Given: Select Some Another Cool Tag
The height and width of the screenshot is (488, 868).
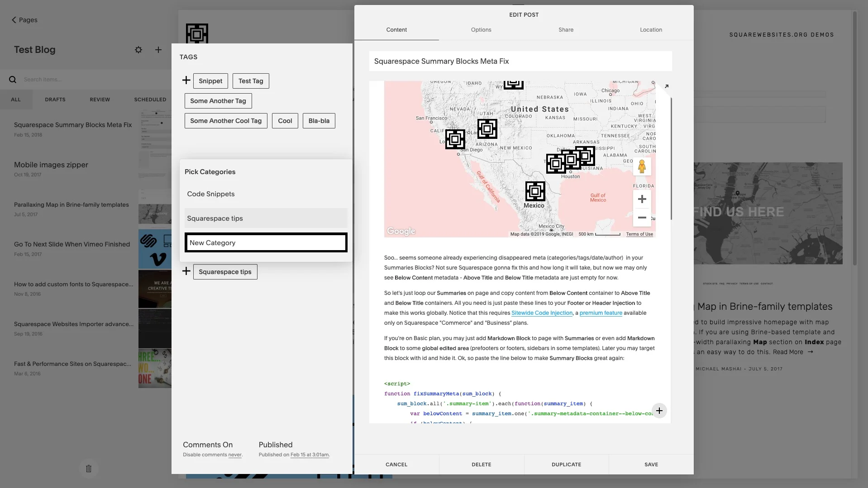Looking at the screenshot, I should click(x=226, y=121).
